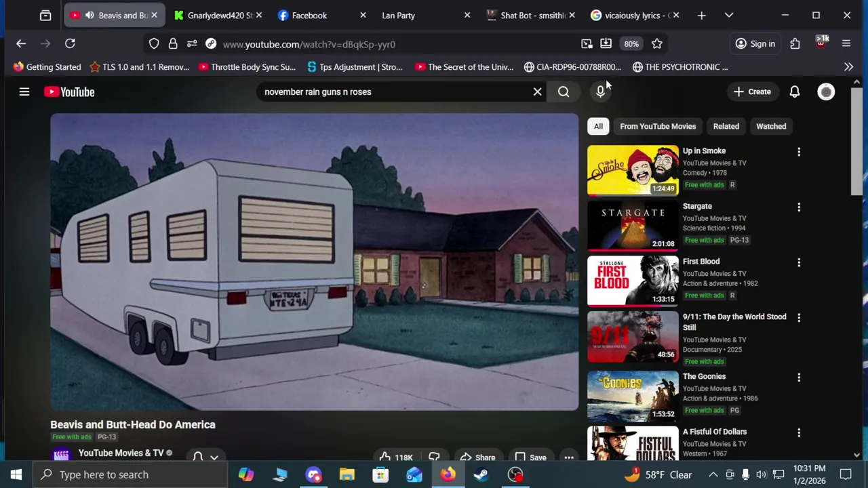This screenshot has width=868, height=488.
Task: Open more options for Stargate
Action: click(799, 207)
